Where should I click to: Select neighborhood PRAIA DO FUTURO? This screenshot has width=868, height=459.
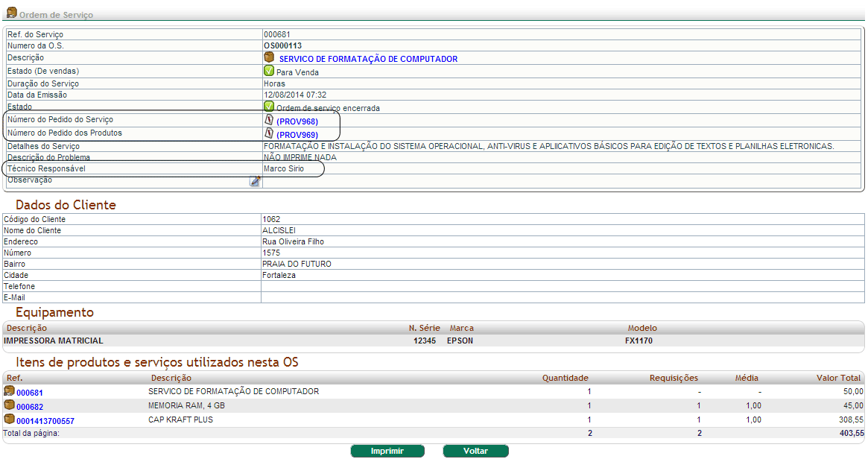point(297,264)
